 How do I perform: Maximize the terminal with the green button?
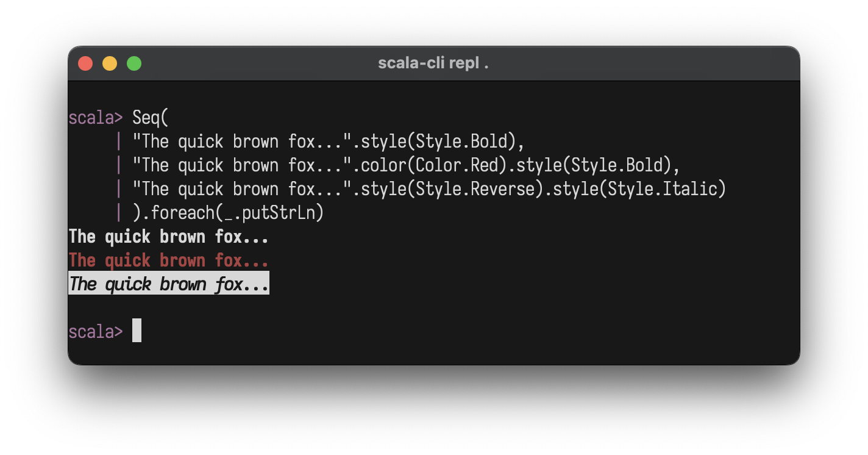[x=134, y=63]
